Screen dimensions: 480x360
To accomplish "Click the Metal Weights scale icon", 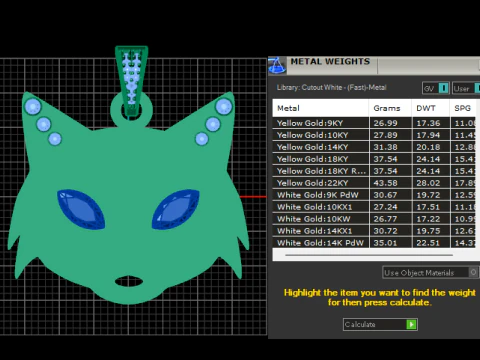I will pos(277,65).
